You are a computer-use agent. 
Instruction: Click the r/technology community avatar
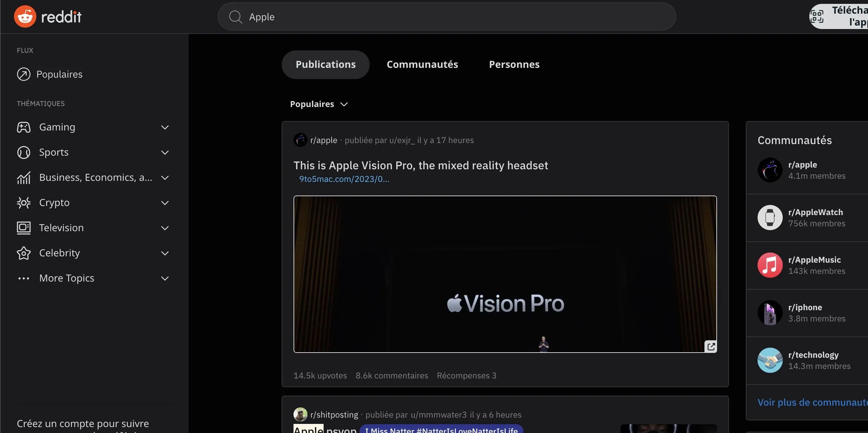coord(770,360)
